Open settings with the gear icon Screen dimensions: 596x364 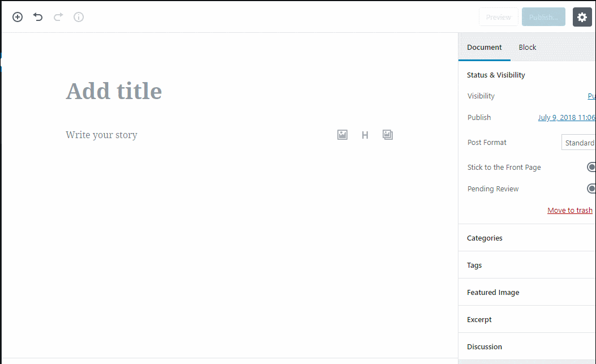click(x=582, y=17)
